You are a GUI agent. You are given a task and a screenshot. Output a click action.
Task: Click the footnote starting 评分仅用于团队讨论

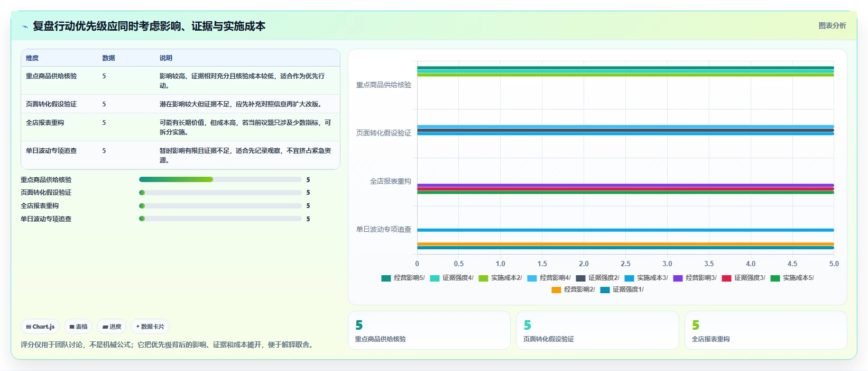pyautogui.click(x=168, y=345)
